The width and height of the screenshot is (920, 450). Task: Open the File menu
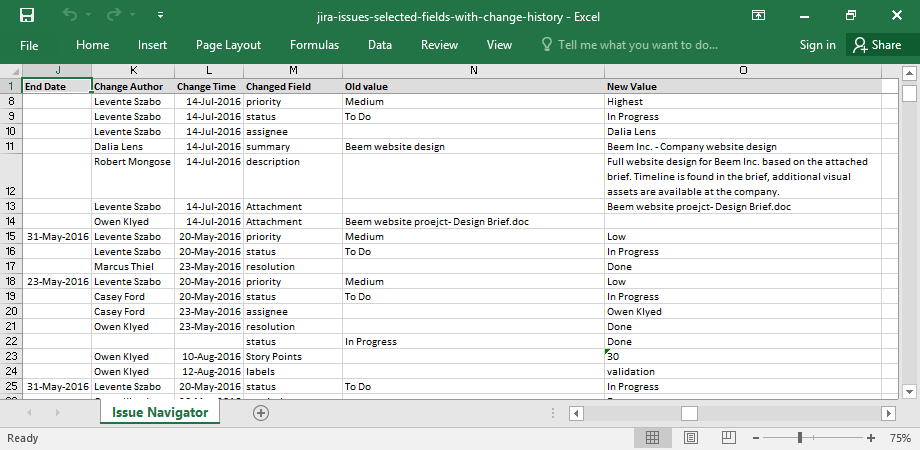pos(29,45)
